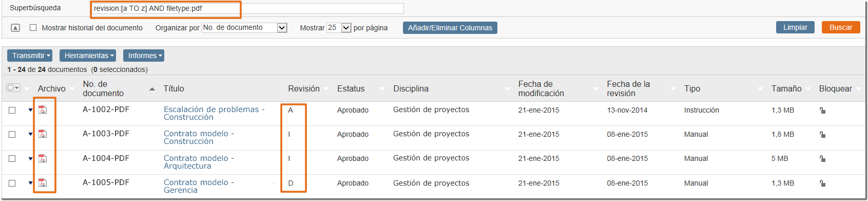Image resolution: width=868 pixels, height=201 pixels.
Task: Tick checkbox for document A-1004-PDF
Action: [x=12, y=159]
